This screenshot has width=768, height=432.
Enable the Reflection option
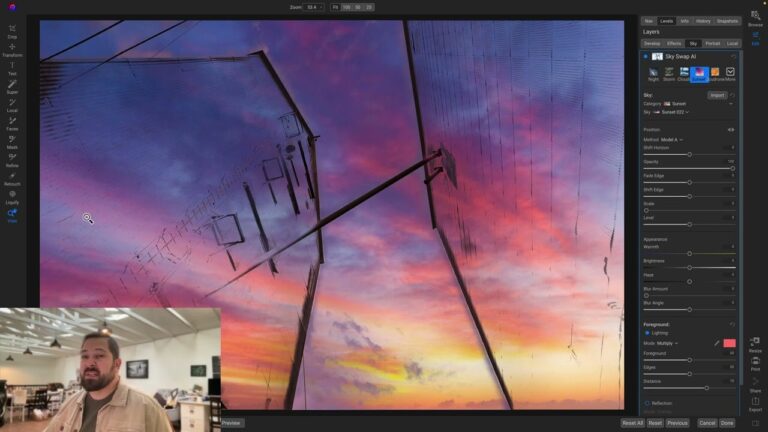point(647,403)
